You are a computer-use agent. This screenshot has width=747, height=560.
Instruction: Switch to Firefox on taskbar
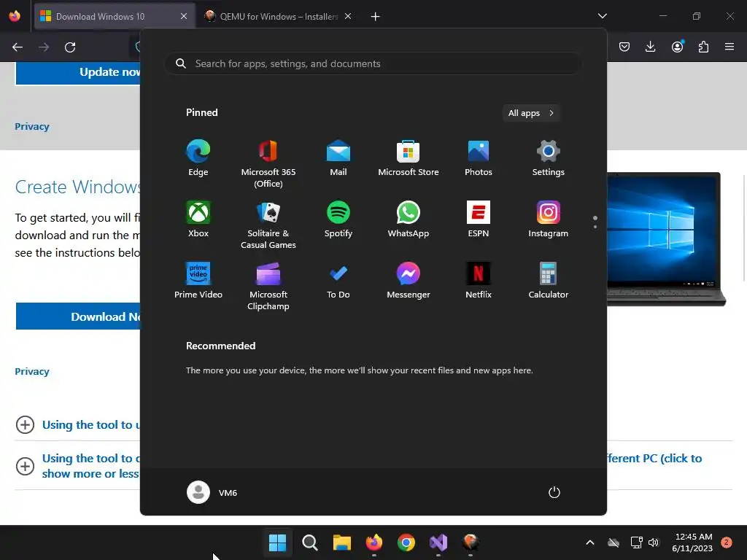point(374,542)
